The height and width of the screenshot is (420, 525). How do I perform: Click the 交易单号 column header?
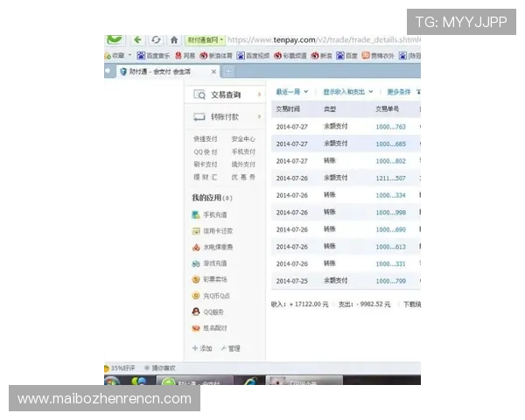tap(388, 109)
